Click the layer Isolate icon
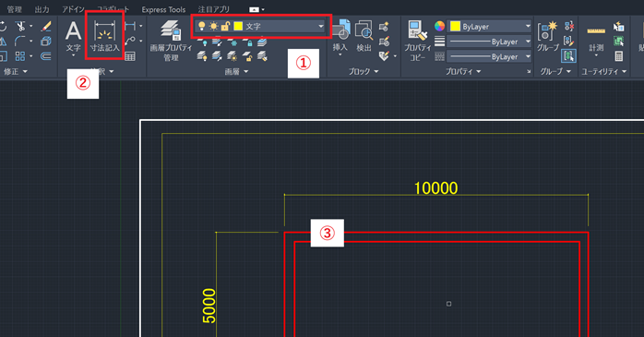644x337 pixels. pyautogui.click(x=217, y=42)
